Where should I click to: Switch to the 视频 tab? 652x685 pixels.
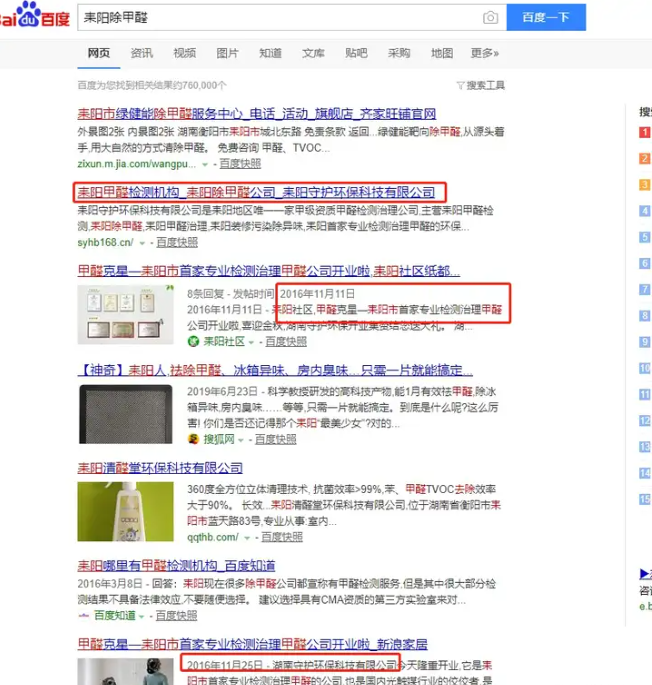(184, 53)
